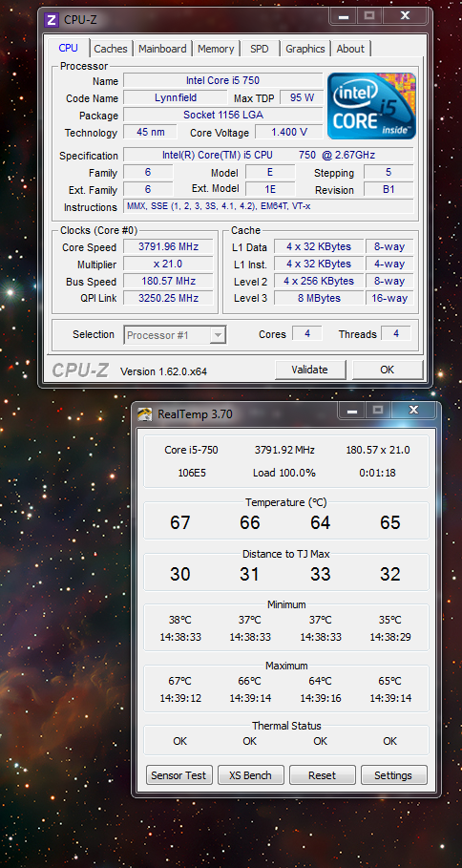Click the Ext. Model value '1E'
The image size is (462, 868).
[270, 189]
